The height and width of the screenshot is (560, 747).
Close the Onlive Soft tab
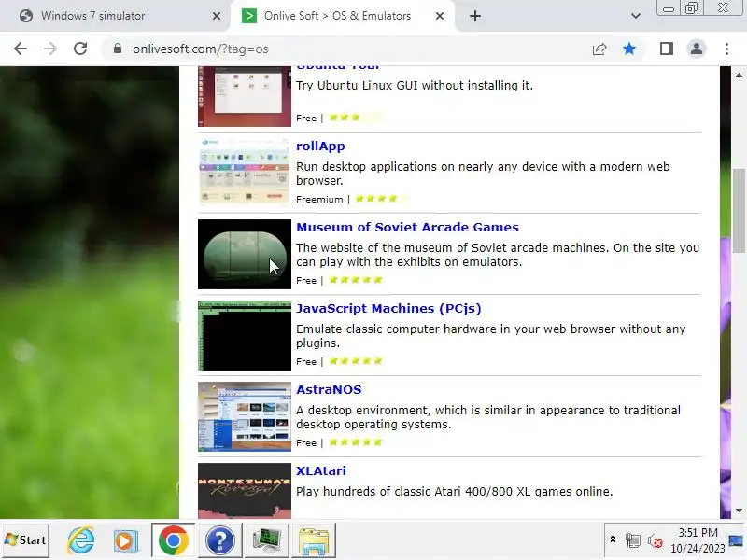click(x=440, y=16)
